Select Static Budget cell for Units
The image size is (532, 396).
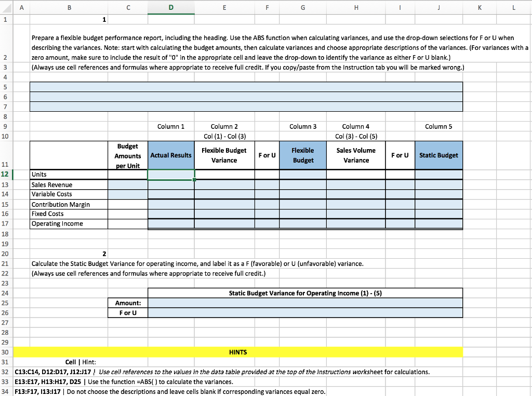pos(438,175)
